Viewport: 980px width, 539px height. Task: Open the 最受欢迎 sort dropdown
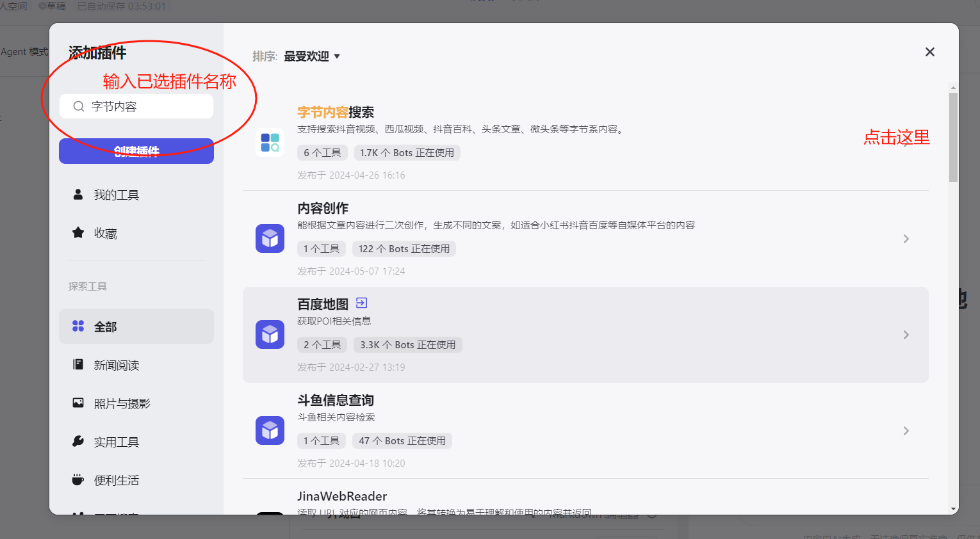(x=312, y=56)
